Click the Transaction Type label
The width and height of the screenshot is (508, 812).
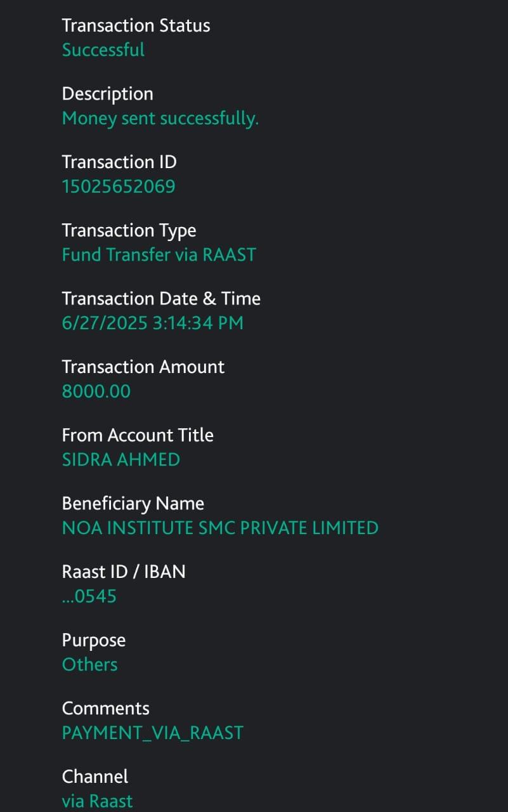[x=129, y=231]
